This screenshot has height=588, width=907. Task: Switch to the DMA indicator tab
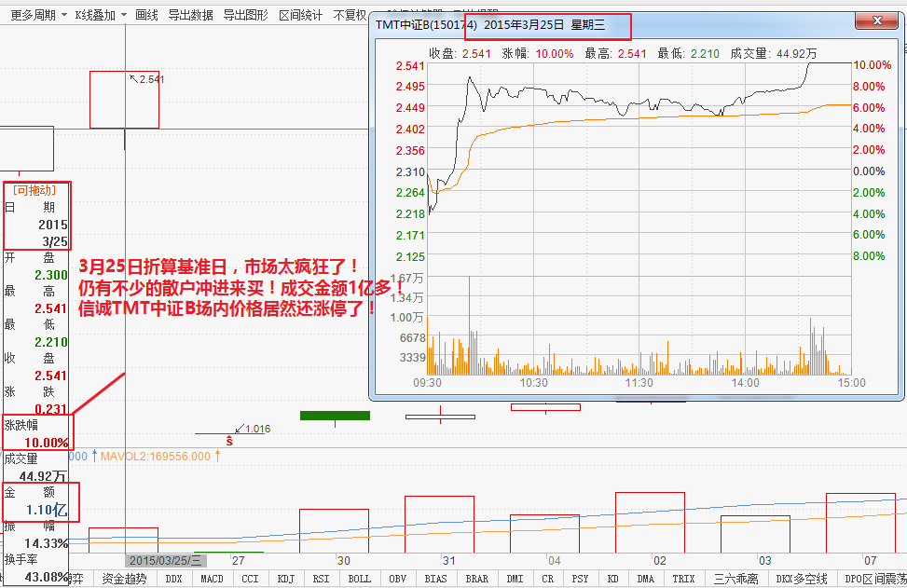tap(646, 579)
